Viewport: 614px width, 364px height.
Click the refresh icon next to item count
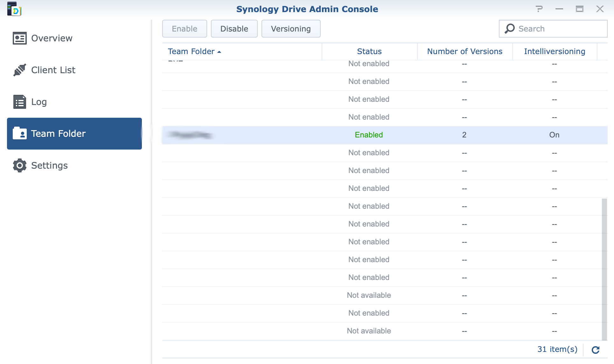click(595, 350)
